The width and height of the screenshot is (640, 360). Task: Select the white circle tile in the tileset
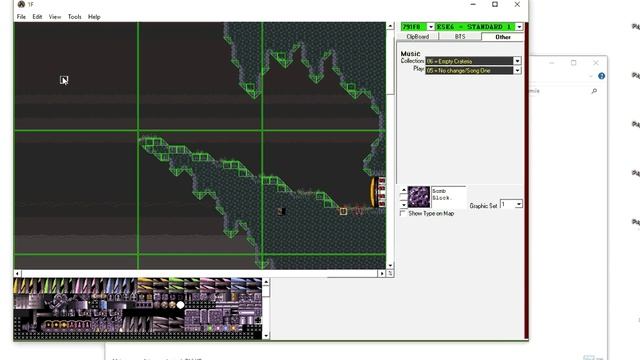[x=180, y=305]
